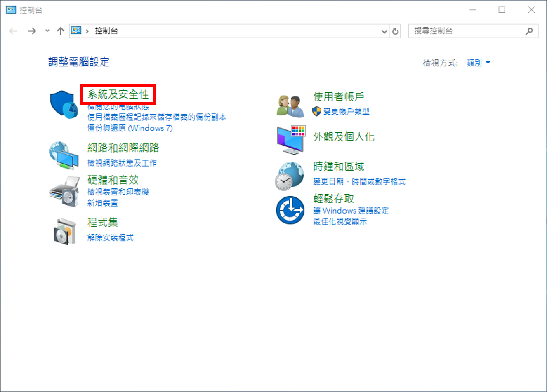Open 備份與還原 (Windows 7) link
Image resolution: width=547 pixels, height=392 pixels.
click(130, 128)
